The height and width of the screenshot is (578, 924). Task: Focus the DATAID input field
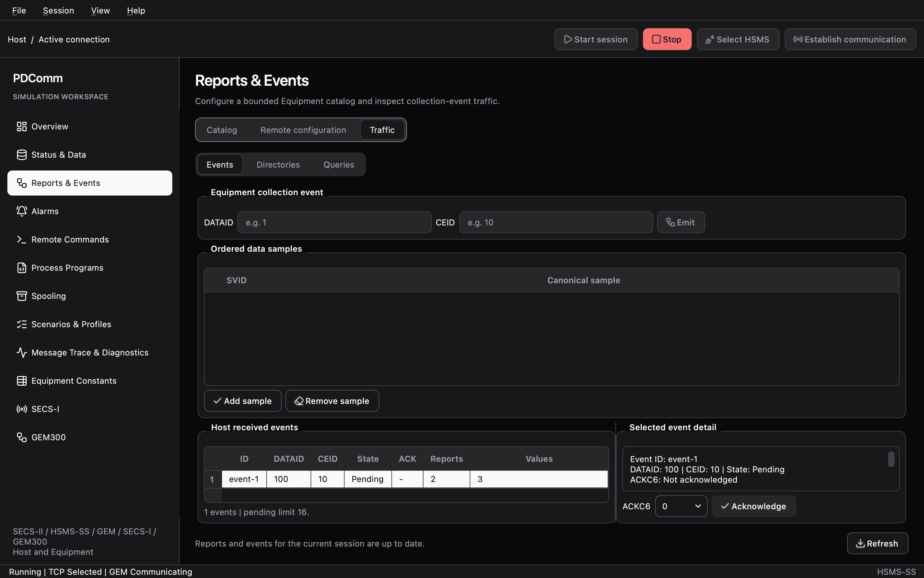click(x=335, y=223)
